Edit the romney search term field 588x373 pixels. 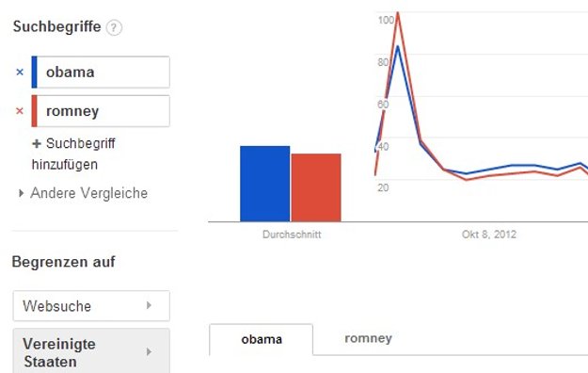(x=103, y=111)
